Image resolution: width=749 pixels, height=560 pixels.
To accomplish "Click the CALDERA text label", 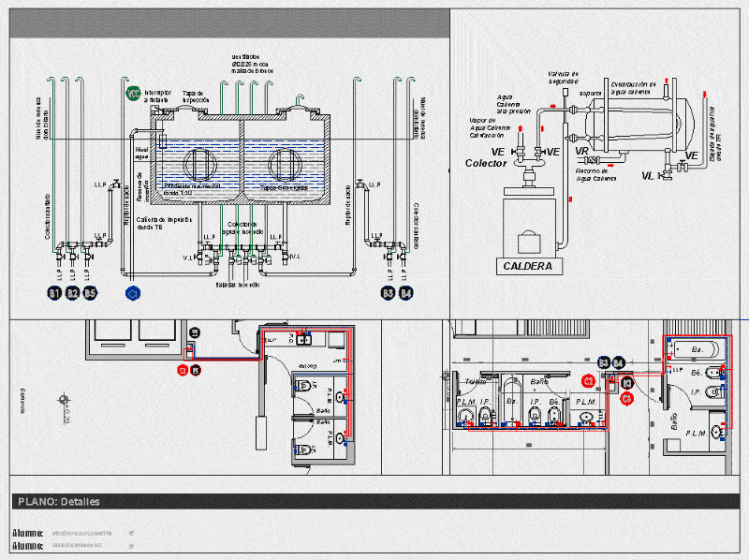I will pyautogui.click(x=529, y=265).
